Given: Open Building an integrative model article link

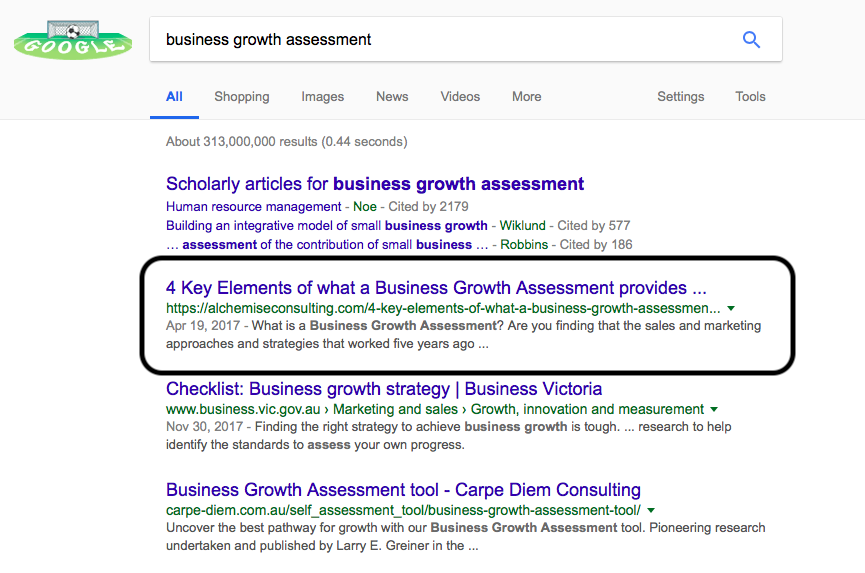Looking at the screenshot, I should (x=327, y=226).
